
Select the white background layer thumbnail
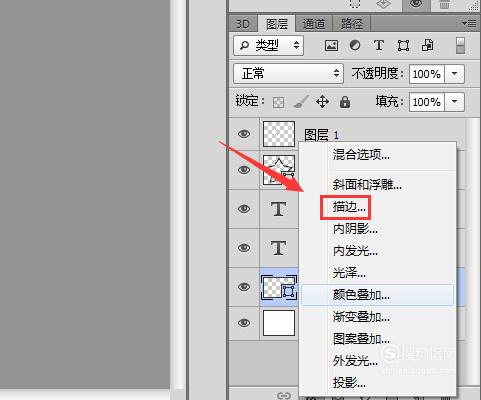tap(279, 323)
